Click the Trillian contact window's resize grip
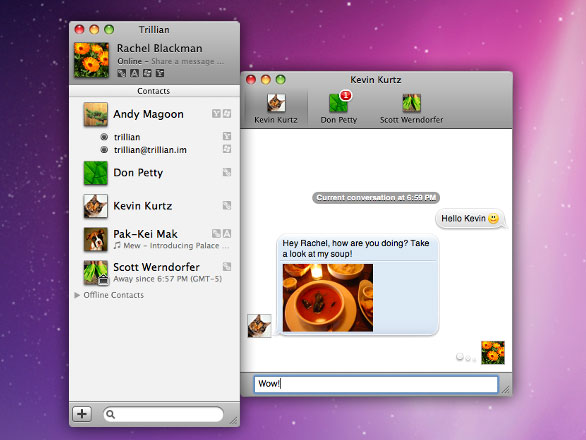 point(234,421)
